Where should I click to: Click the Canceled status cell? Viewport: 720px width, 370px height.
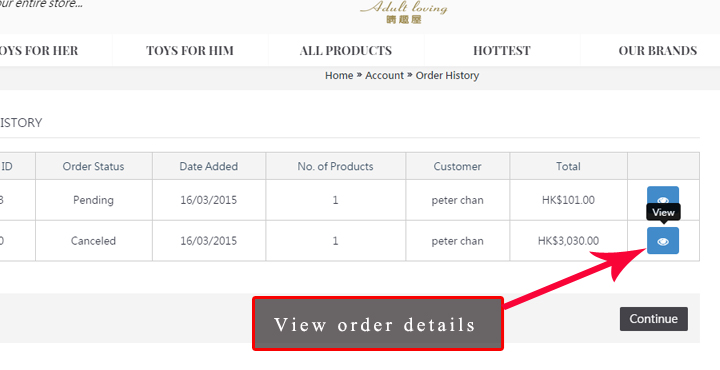[94, 241]
